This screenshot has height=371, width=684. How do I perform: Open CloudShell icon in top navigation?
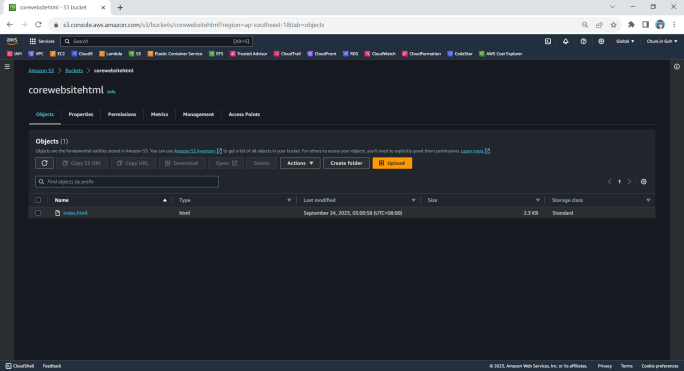pyautogui.click(x=548, y=41)
